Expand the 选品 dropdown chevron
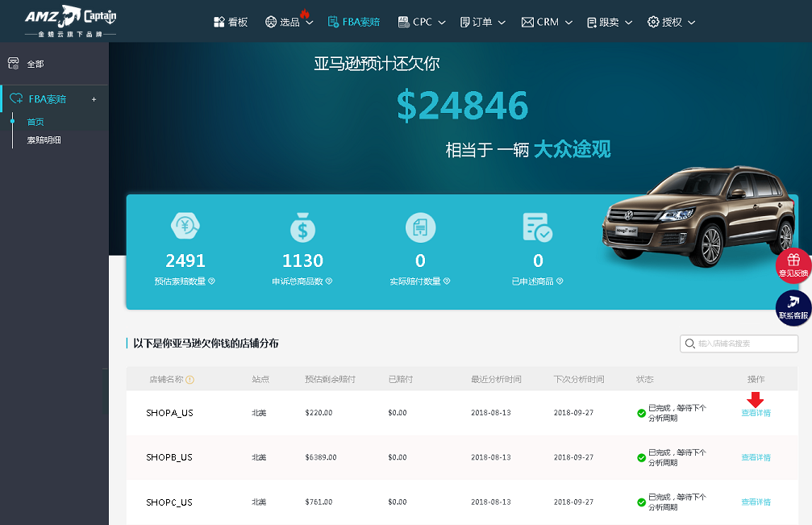The width and height of the screenshot is (812, 525). click(310, 23)
